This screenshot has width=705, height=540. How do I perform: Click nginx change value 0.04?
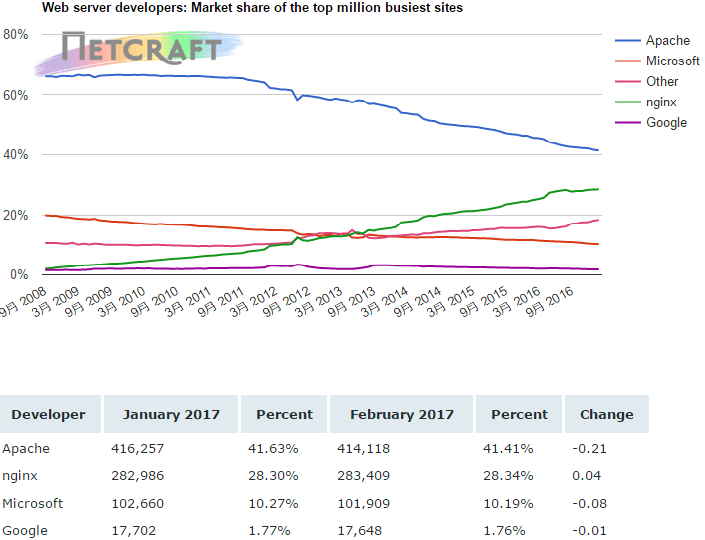tap(586, 476)
